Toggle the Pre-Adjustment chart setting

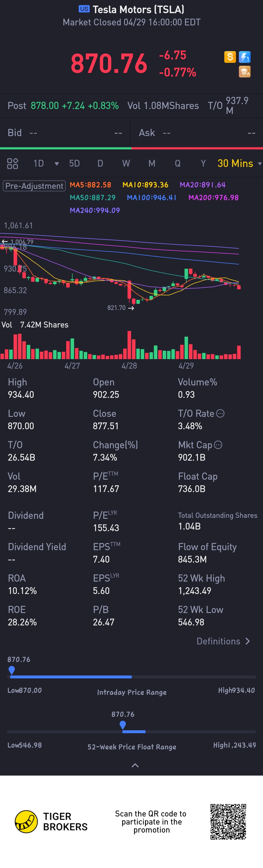(x=34, y=186)
